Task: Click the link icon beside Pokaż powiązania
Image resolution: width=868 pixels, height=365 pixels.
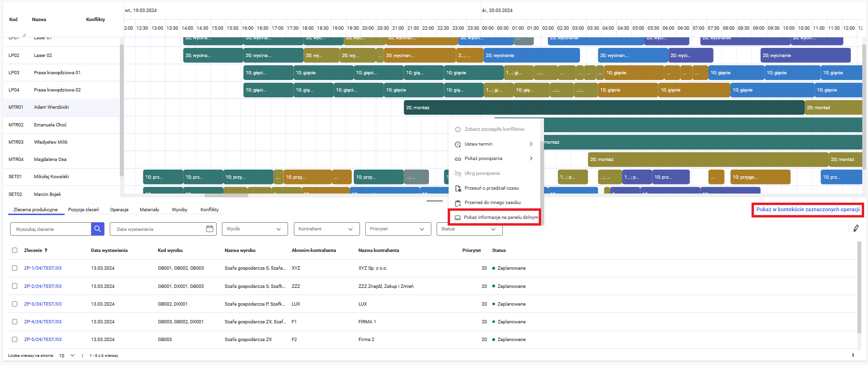Action: coord(458,159)
